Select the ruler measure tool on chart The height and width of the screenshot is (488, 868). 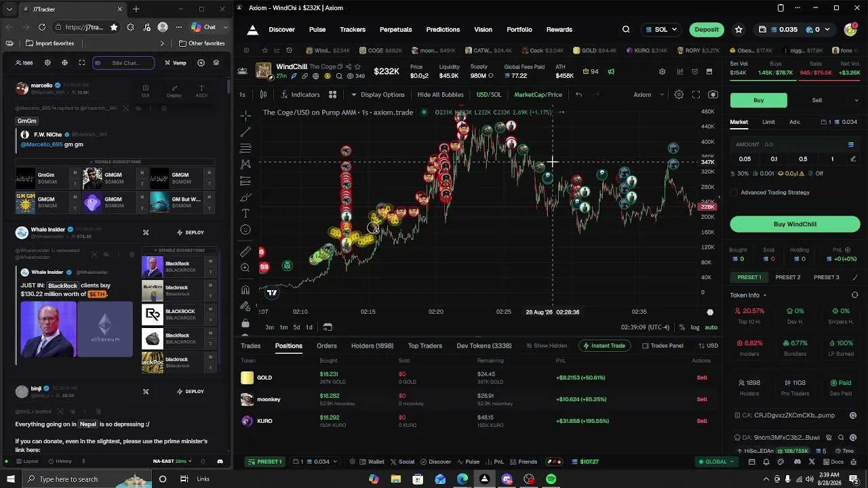(245, 251)
